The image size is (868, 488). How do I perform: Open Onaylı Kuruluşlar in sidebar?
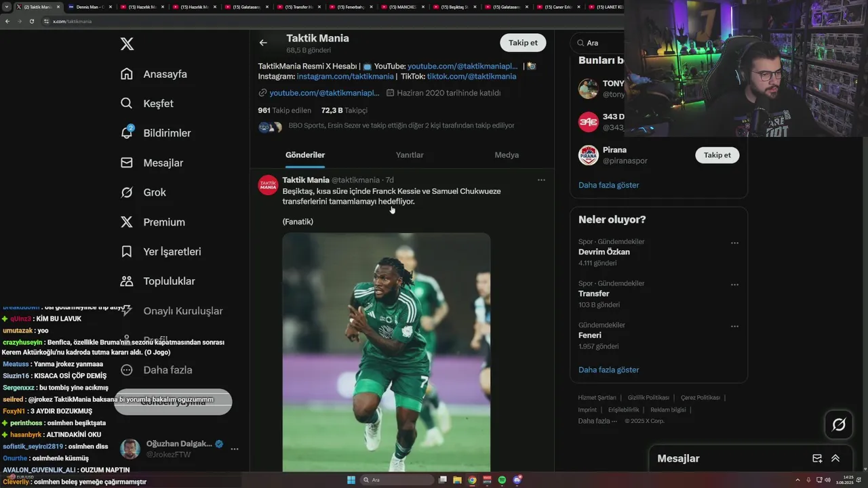coord(172,311)
